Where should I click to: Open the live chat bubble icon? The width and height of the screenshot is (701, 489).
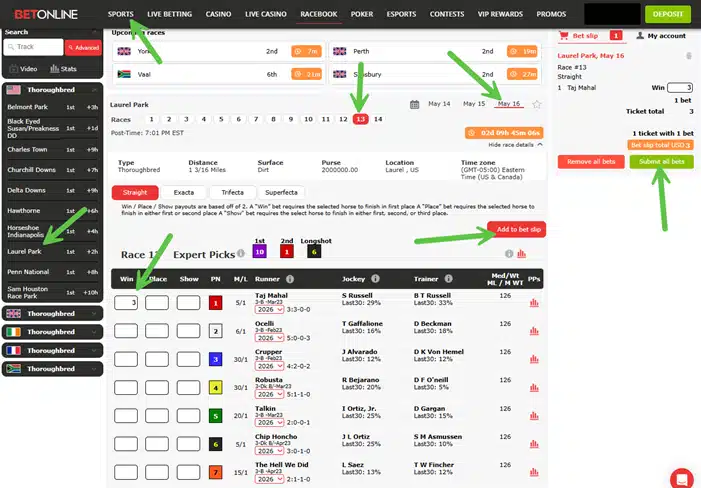tap(682, 479)
